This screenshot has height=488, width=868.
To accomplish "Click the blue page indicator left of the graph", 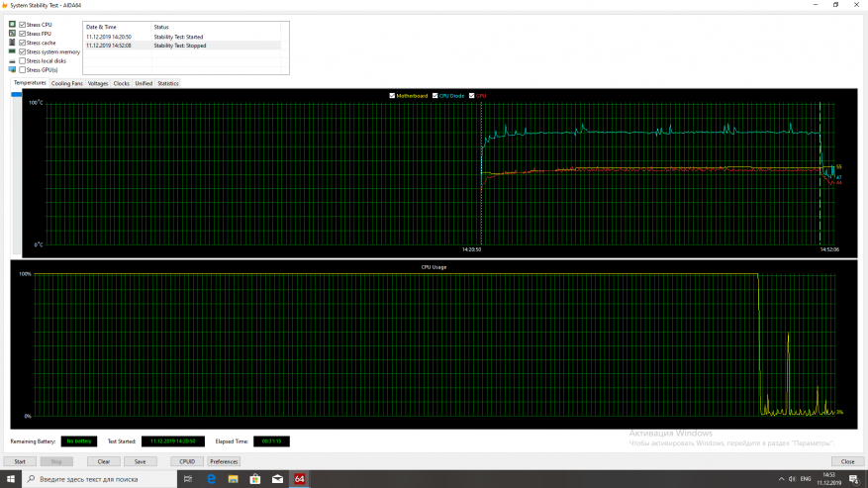I will pyautogui.click(x=17, y=95).
